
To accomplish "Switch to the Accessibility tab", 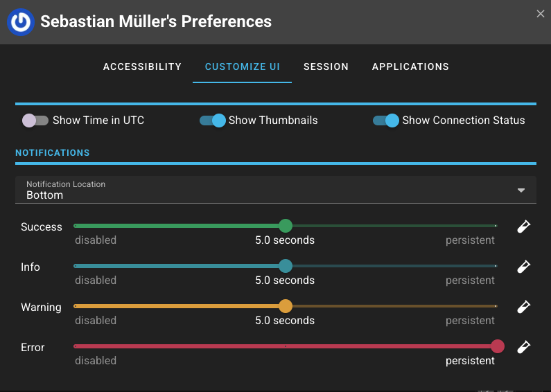I will pos(142,67).
